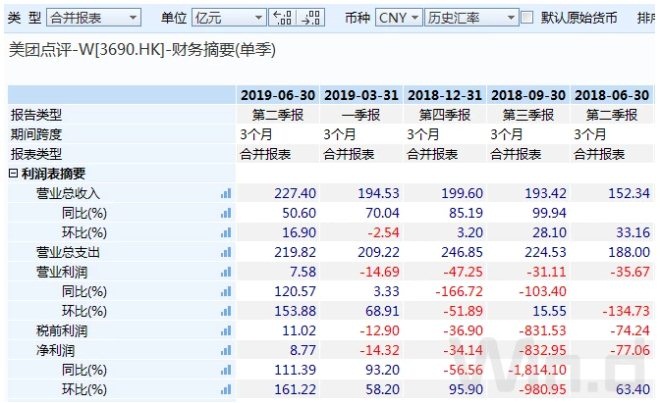
Task: Click the 税前利润 row label
Action: tap(62, 331)
